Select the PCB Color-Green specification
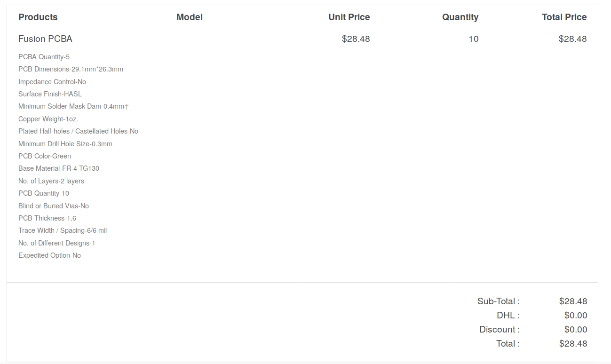The width and height of the screenshot is (611, 364). tap(45, 156)
